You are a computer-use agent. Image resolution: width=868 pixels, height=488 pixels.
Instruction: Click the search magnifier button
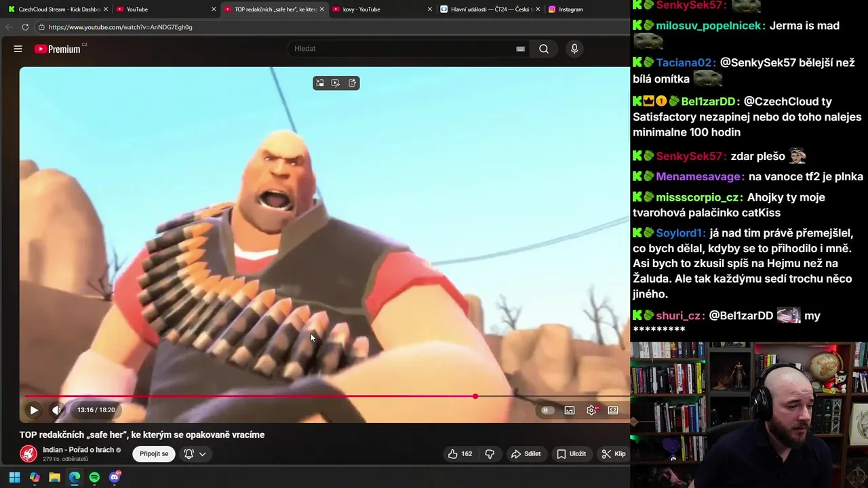[x=543, y=49]
